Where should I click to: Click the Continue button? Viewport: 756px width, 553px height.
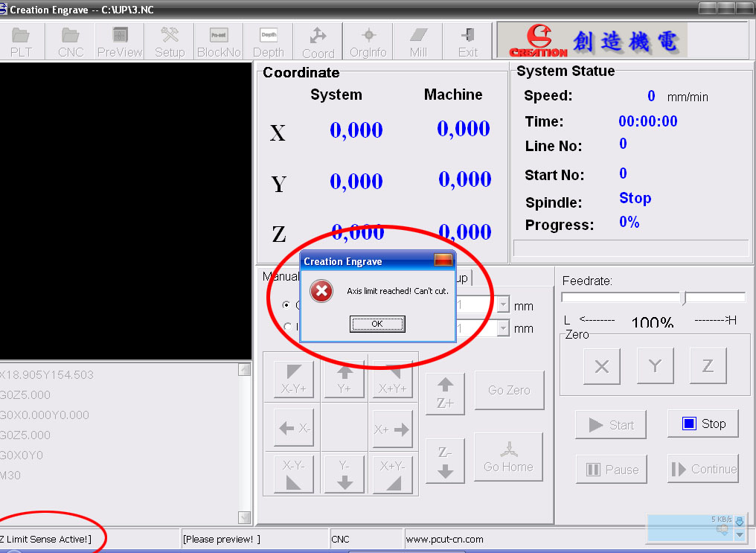(x=703, y=469)
